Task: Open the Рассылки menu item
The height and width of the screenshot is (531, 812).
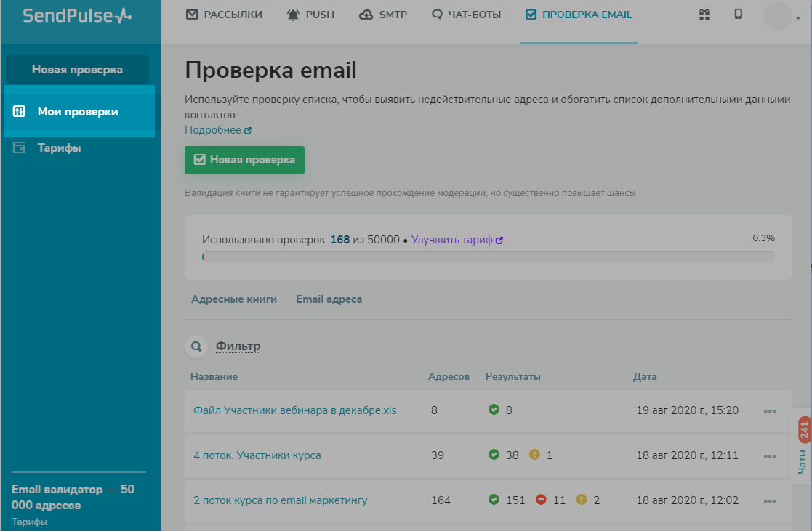Action: click(x=224, y=15)
